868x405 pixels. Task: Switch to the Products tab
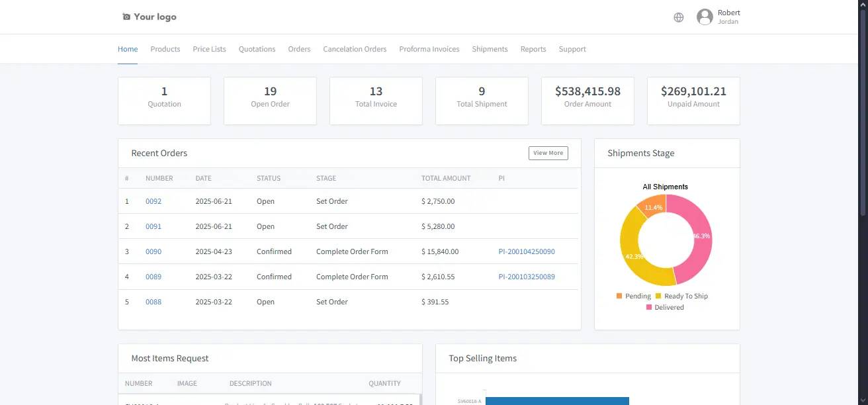pos(165,48)
